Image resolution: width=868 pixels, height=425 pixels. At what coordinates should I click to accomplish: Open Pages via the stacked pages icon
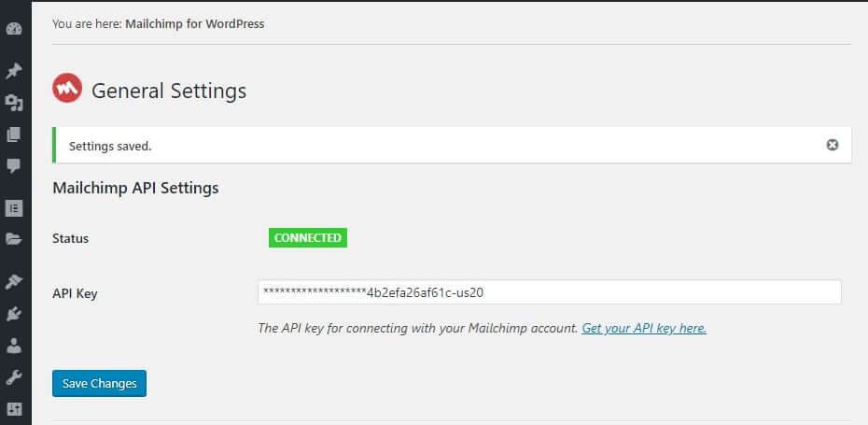14,135
